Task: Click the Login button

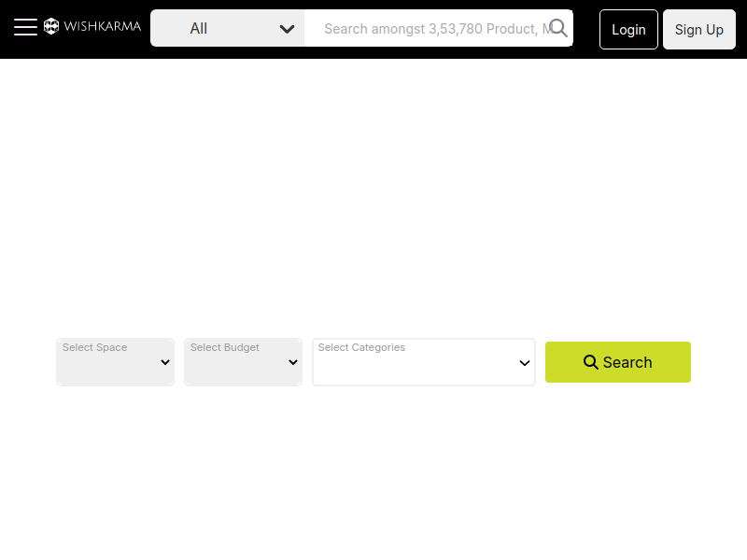Action: pyautogui.click(x=628, y=30)
